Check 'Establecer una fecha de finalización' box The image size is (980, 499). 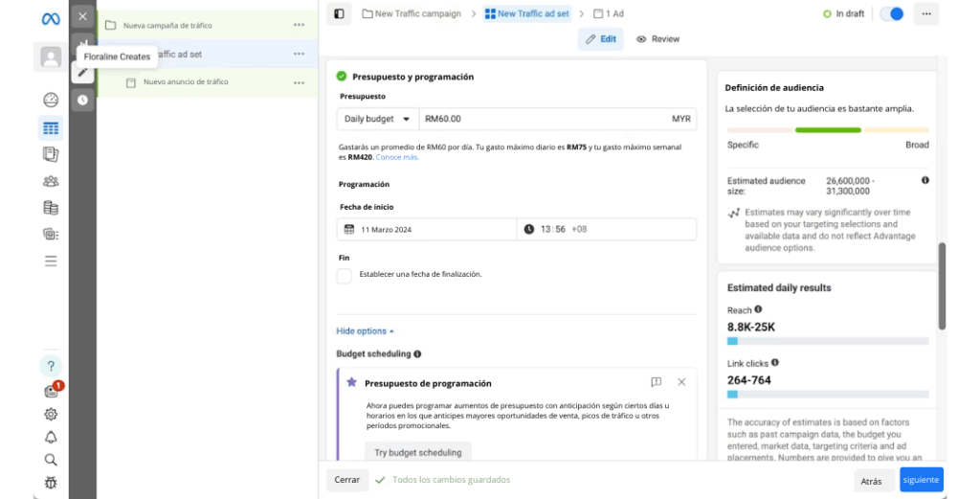(345, 276)
